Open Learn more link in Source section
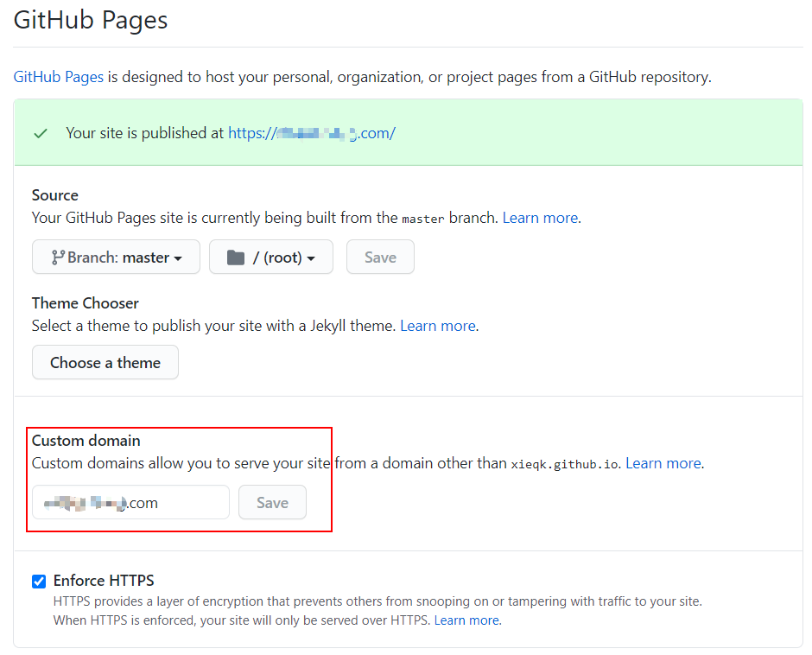The height and width of the screenshot is (655, 812). (x=540, y=218)
